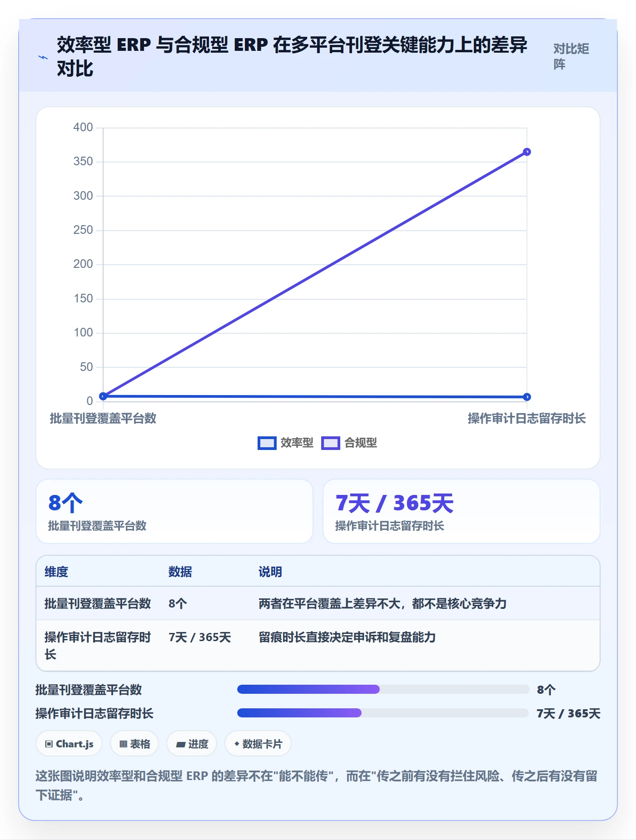Open the large 7天 / 365天 stat card
Viewport: 636px width, 840px height.
tap(462, 511)
